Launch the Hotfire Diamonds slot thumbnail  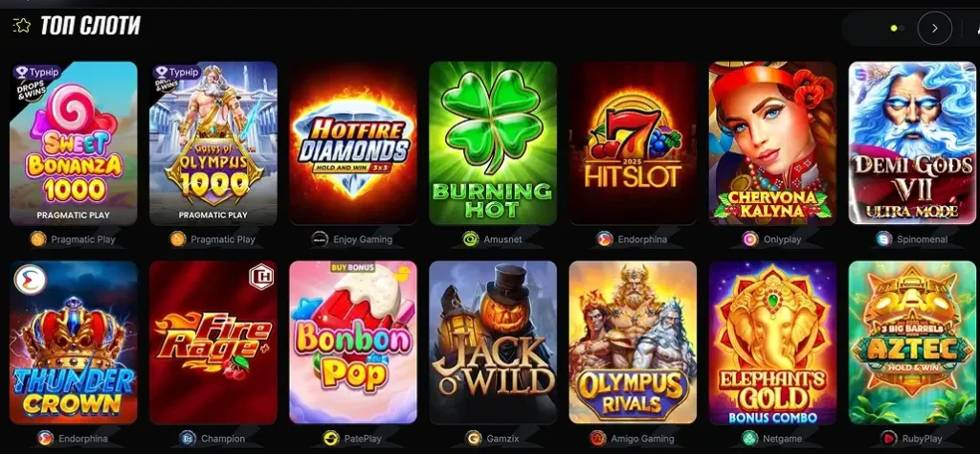pyautogui.click(x=353, y=143)
